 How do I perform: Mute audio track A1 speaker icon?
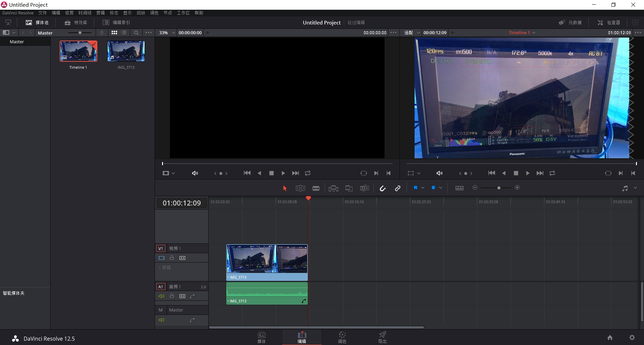[161, 296]
